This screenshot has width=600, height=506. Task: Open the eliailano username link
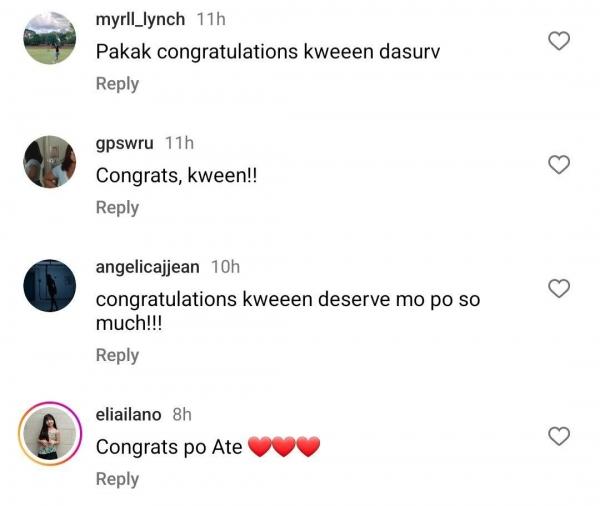[x=128, y=414]
